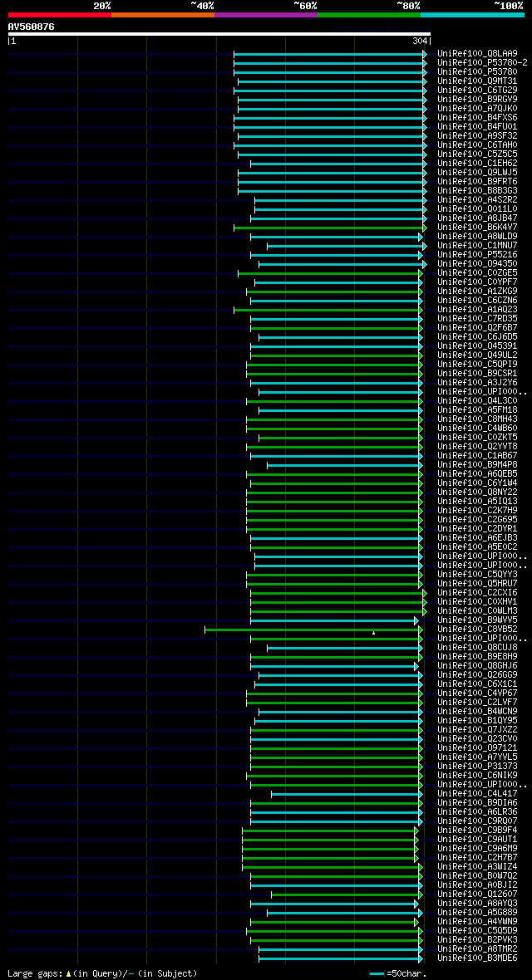Select the UniRef100_A6EJB3 label

[477, 537]
